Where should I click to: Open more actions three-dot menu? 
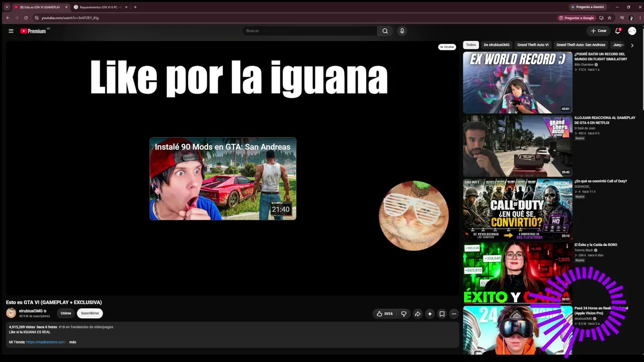tap(454, 314)
